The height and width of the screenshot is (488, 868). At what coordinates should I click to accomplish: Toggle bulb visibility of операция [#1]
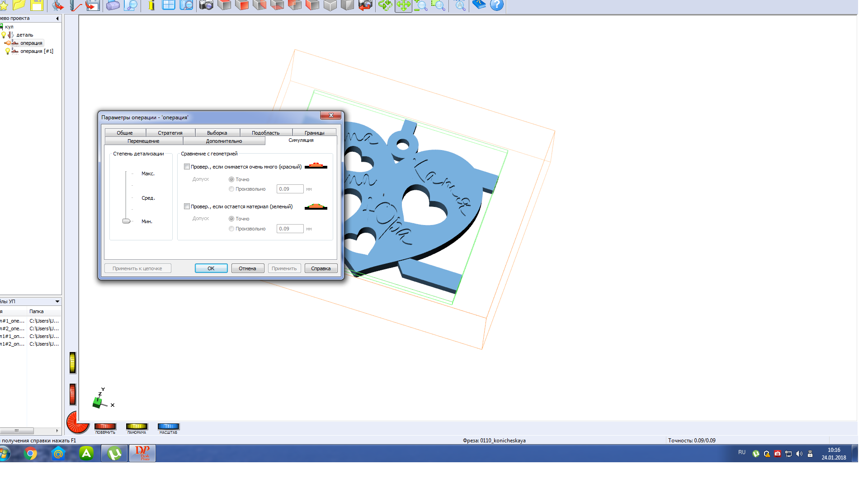[7, 52]
